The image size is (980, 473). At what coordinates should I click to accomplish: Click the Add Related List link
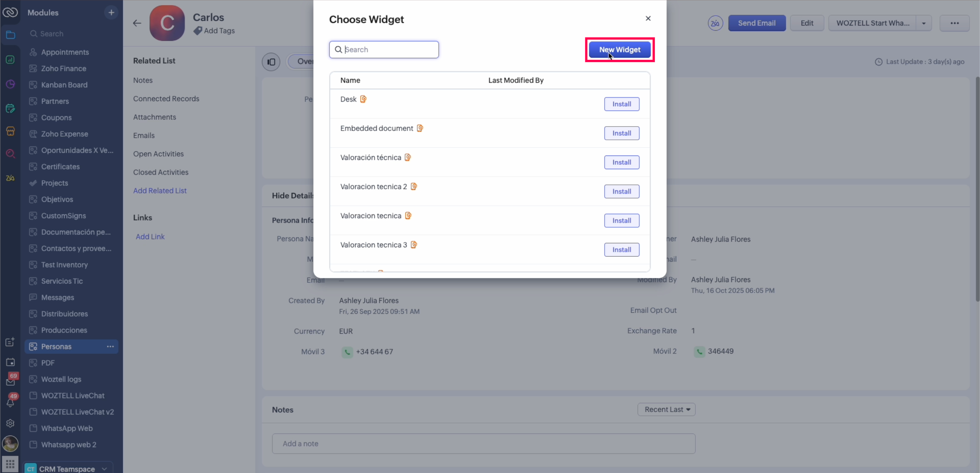pyautogui.click(x=160, y=191)
